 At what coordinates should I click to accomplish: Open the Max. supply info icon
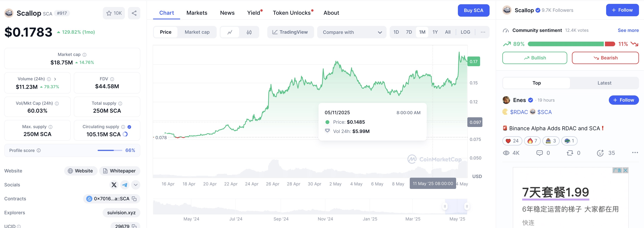(x=50, y=127)
